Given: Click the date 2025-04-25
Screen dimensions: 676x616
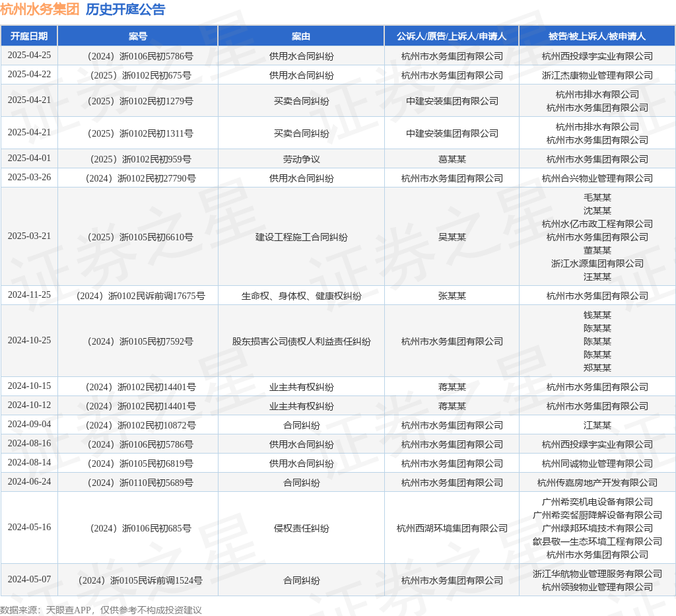Looking at the screenshot, I should (29, 55).
